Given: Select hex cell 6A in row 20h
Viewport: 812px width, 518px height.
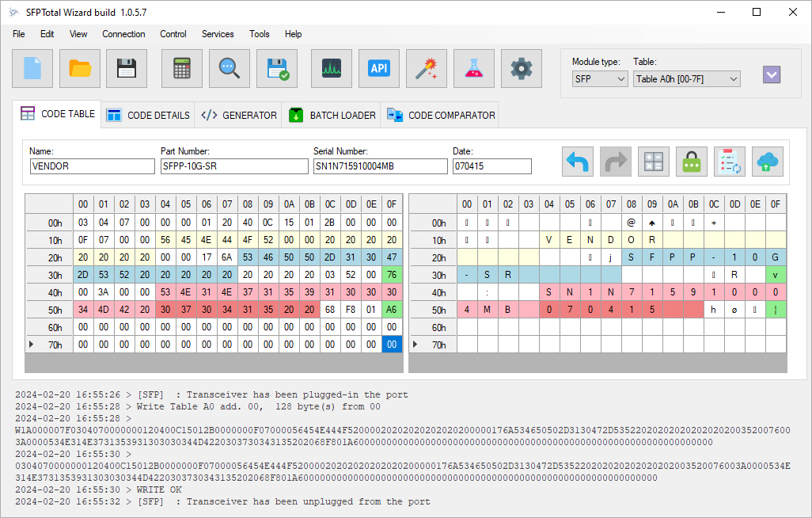Looking at the screenshot, I should click(x=227, y=257).
